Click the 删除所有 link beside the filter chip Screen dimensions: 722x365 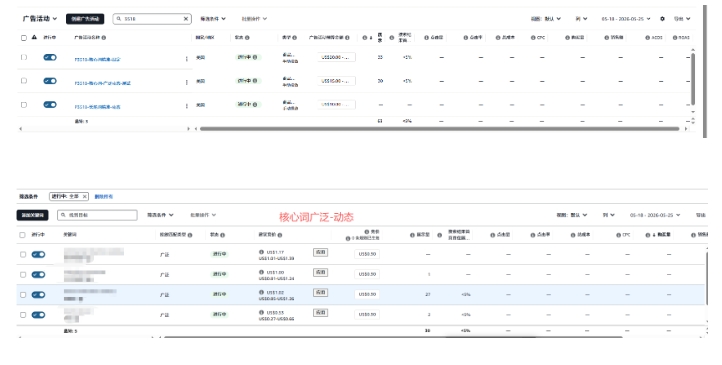104,197
